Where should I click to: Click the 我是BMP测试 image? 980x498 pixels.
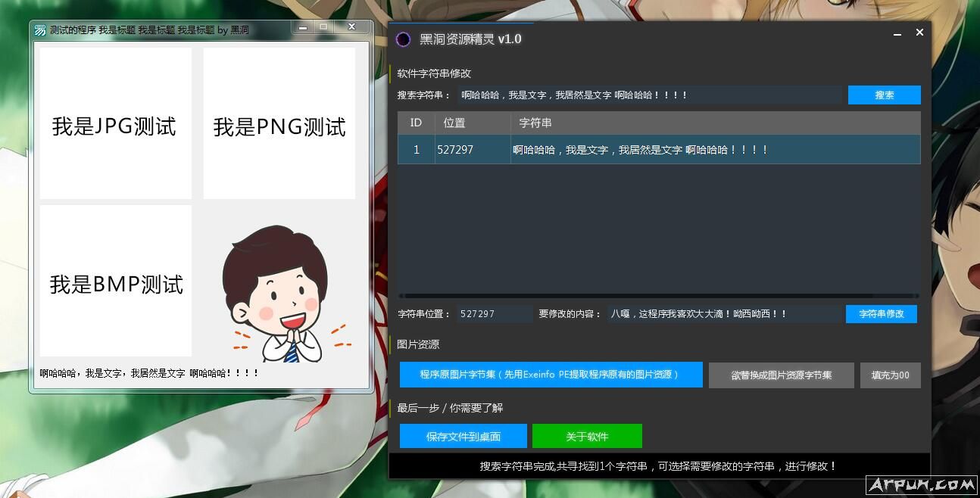click(x=114, y=284)
